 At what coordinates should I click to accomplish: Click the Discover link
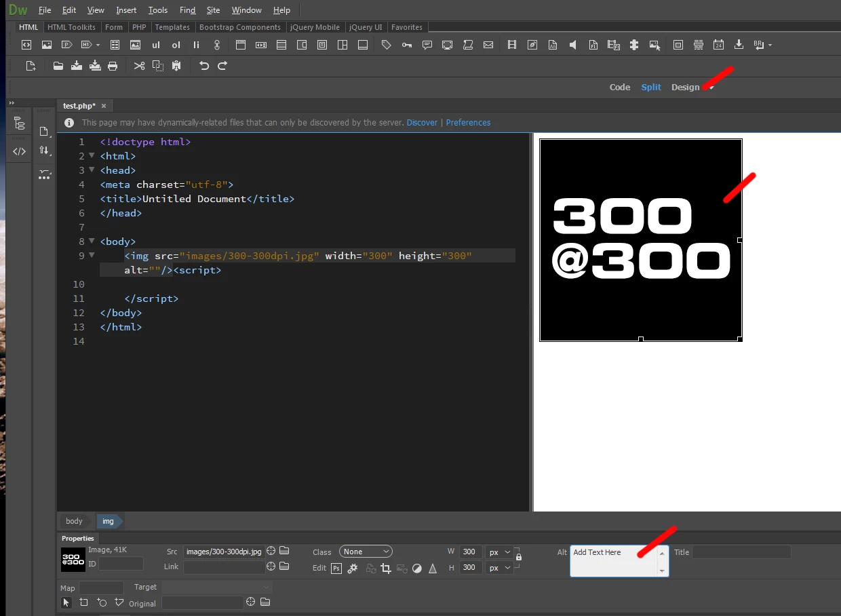click(422, 123)
